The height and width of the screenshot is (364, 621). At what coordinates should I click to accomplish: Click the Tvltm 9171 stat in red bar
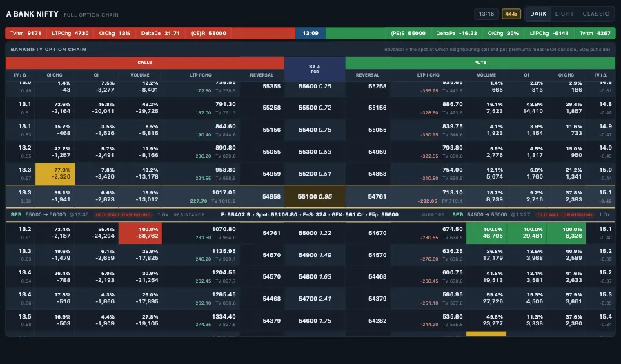point(26,33)
